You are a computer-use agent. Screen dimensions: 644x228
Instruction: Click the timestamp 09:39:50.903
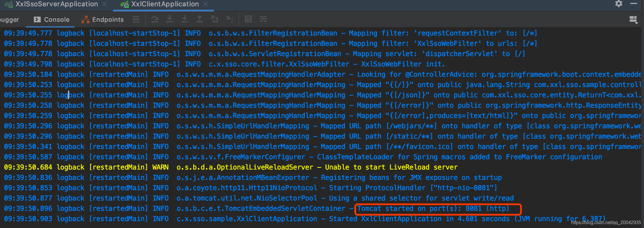click(x=28, y=219)
